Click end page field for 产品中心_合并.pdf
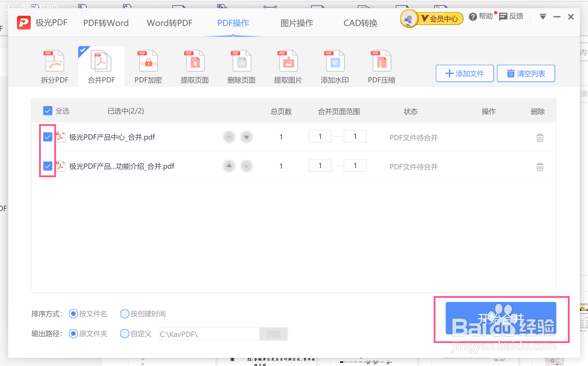This screenshot has height=366, width=588. (355, 136)
